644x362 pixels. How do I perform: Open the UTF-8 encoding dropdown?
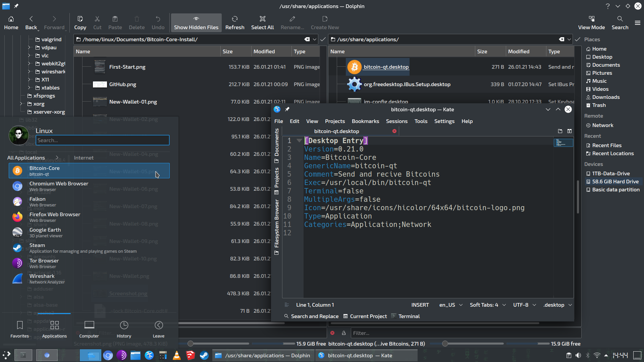pyautogui.click(x=524, y=305)
